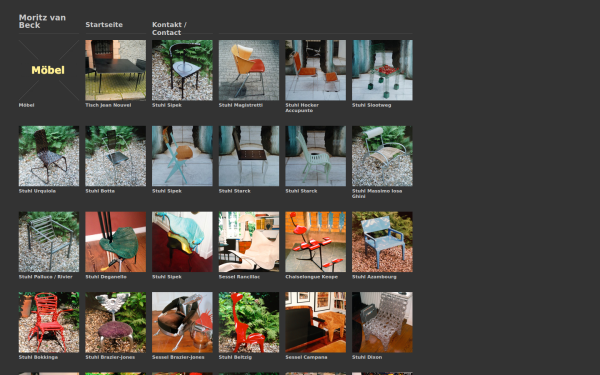Open the Stuhl Magistretti orange chair thumbnail
The height and width of the screenshot is (375, 600).
click(249, 70)
